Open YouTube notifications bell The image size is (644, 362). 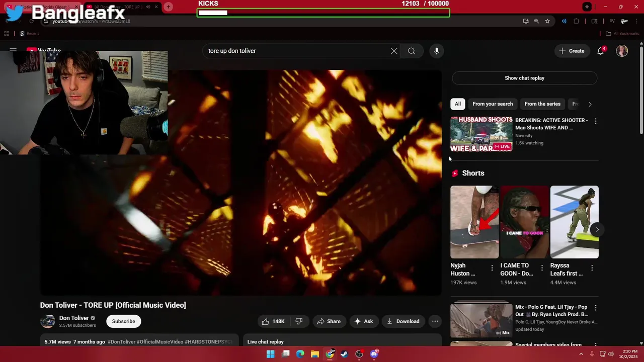point(601,51)
